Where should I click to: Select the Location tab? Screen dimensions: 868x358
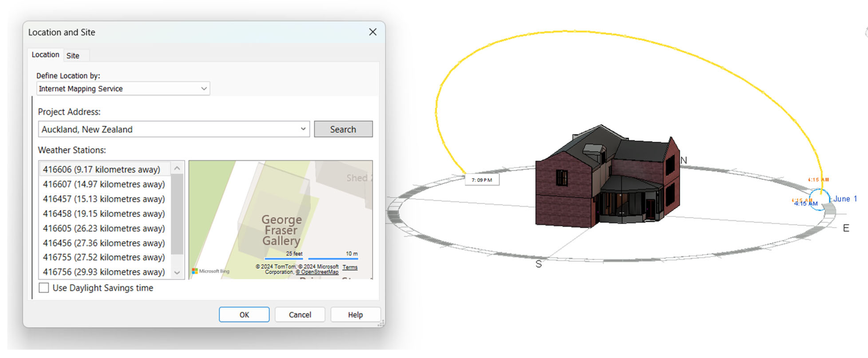(46, 55)
